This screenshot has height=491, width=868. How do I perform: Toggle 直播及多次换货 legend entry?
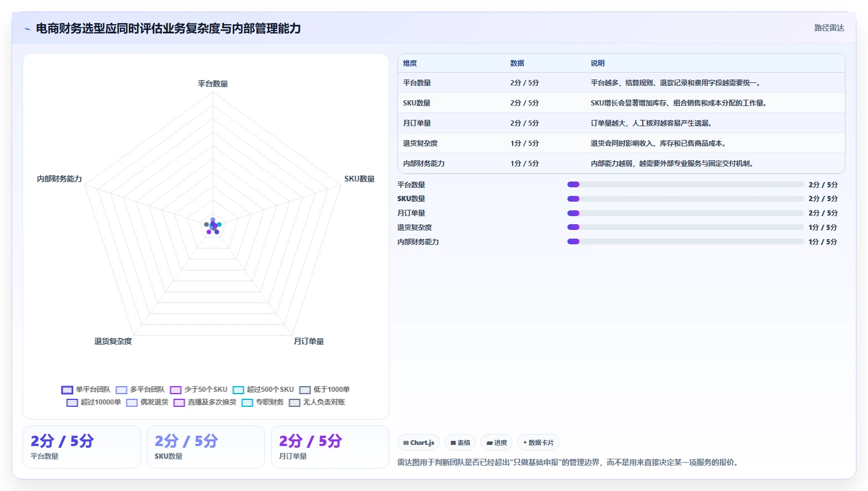pyautogui.click(x=205, y=402)
